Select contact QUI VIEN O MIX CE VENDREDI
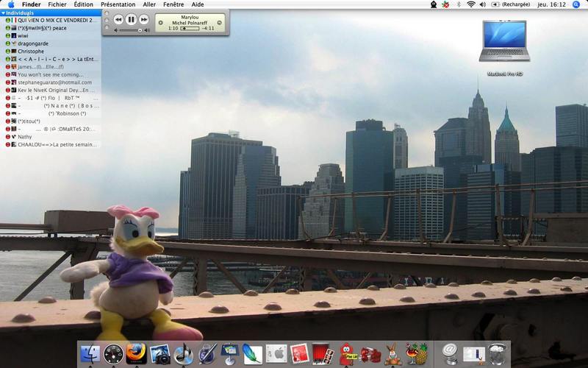Viewport: 588px width, 368px height. (x=51, y=21)
